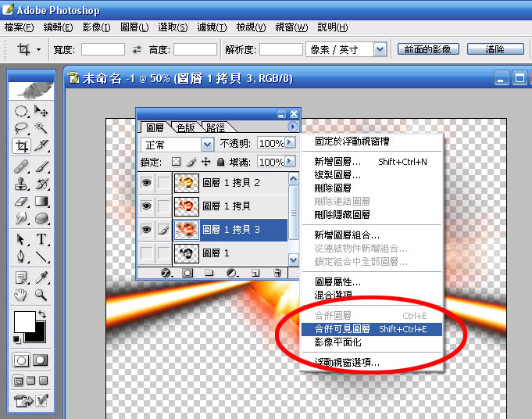Click the add layer style icon
The height and width of the screenshot is (419, 532).
pyautogui.click(x=166, y=273)
